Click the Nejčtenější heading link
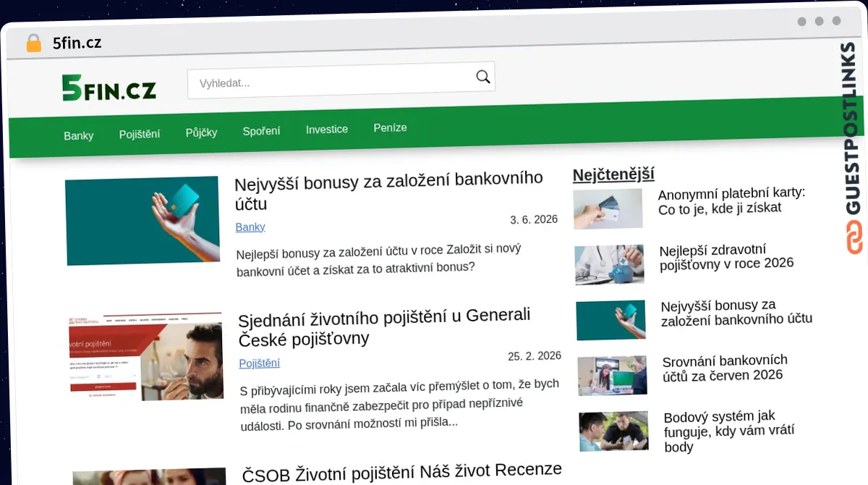This screenshot has width=868, height=485. 613,174
